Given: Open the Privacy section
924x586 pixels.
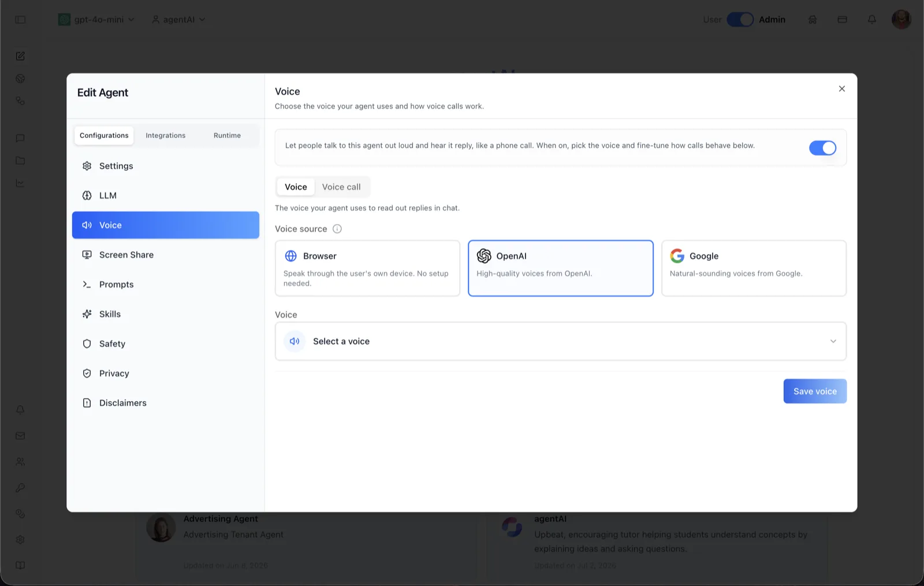Looking at the screenshot, I should [x=166, y=374].
